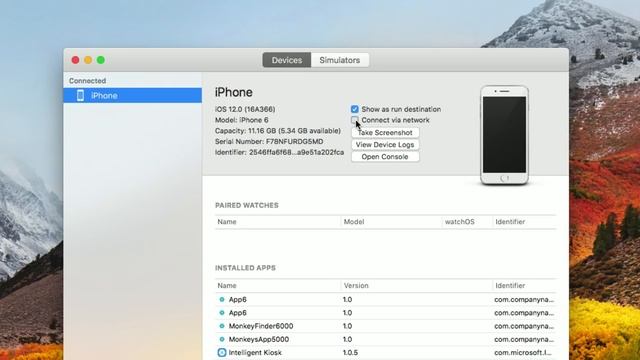Click the watchOS column header

467,222
